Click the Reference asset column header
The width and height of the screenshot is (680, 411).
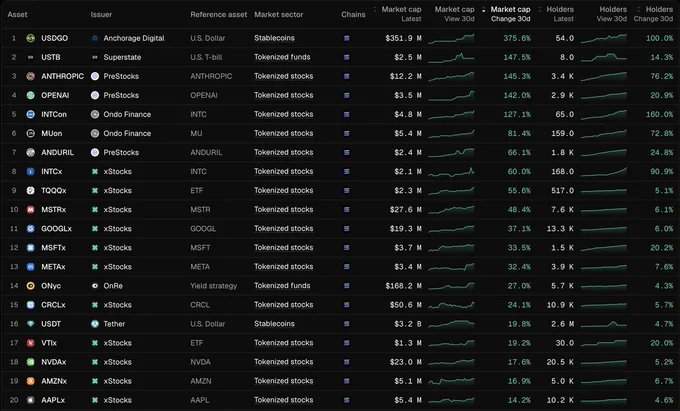click(x=219, y=14)
